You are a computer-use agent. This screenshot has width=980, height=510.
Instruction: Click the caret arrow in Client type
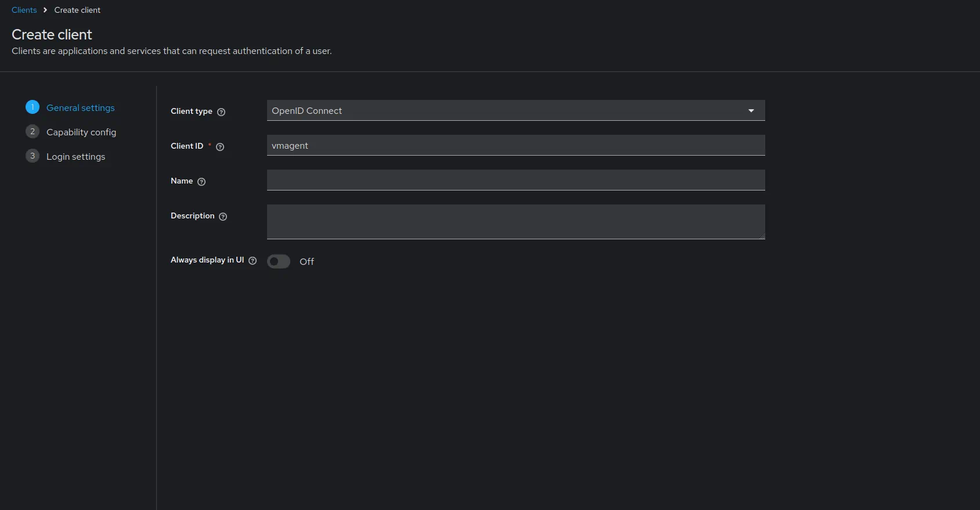coord(751,110)
